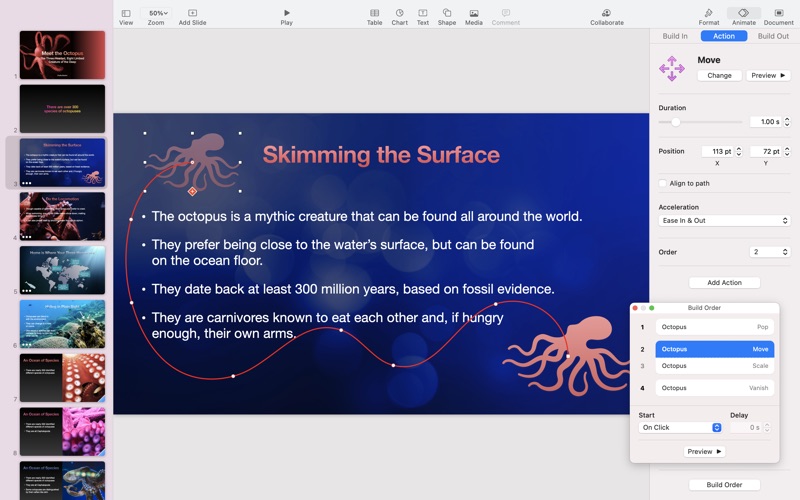Viewport: 800px width, 500px height.
Task: Open the Document inspector
Action: 778,13
